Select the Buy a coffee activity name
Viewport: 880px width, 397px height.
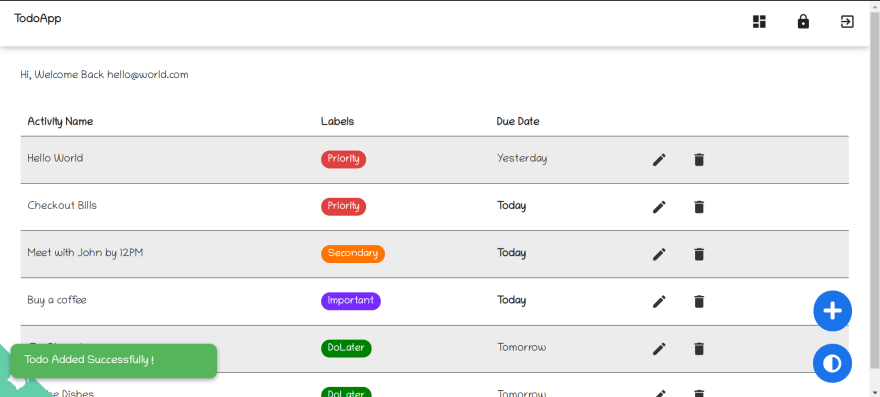pos(57,300)
